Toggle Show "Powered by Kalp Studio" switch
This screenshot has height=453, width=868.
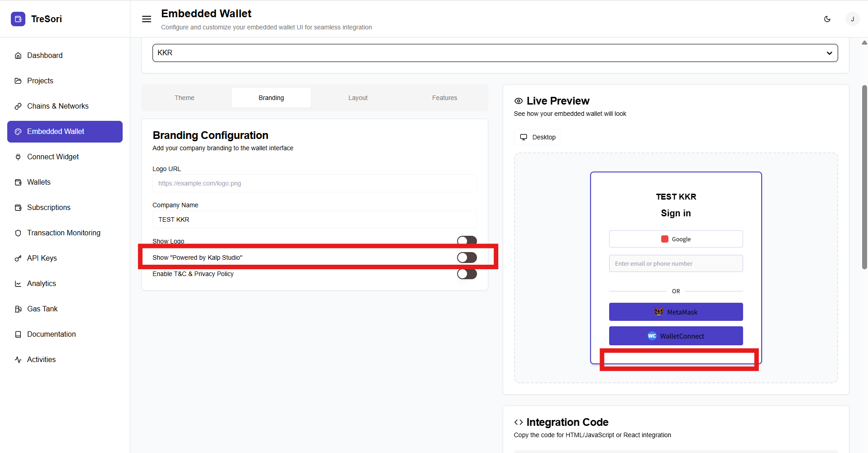pos(467,257)
